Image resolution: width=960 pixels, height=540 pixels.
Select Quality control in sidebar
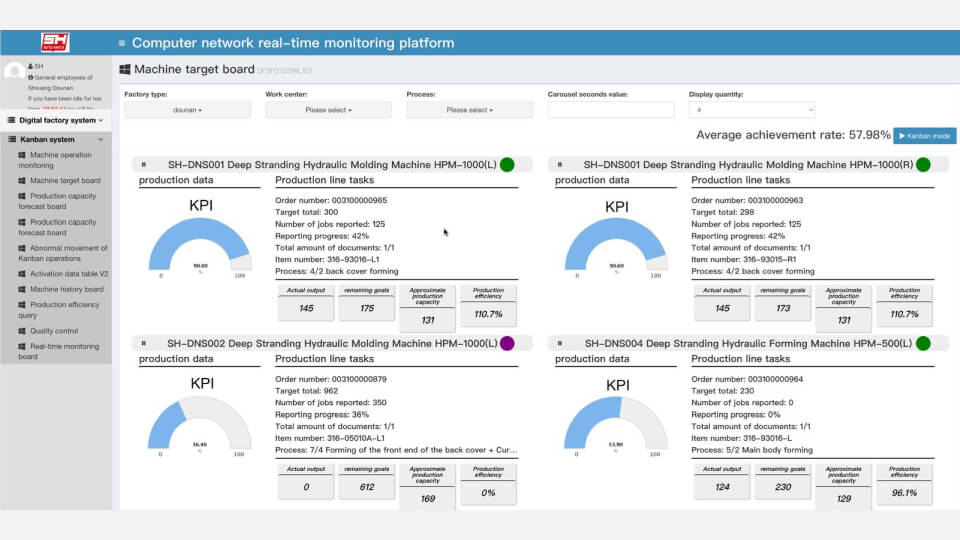[x=53, y=331]
